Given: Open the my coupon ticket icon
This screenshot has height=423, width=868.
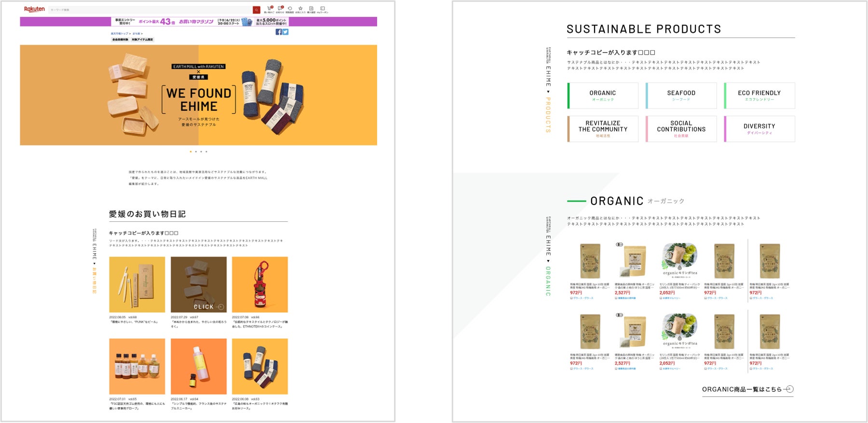Looking at the screenshot, I should coord(323,9).
